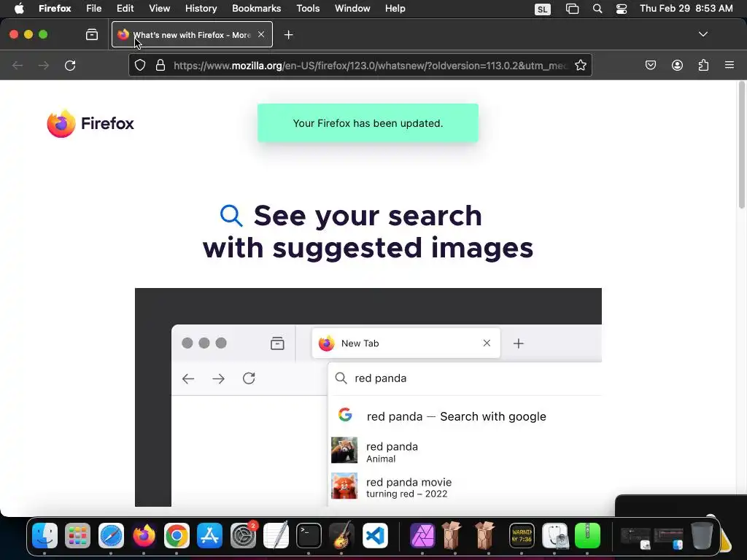Open Disk Utility from the Dock

pos(554,536)
